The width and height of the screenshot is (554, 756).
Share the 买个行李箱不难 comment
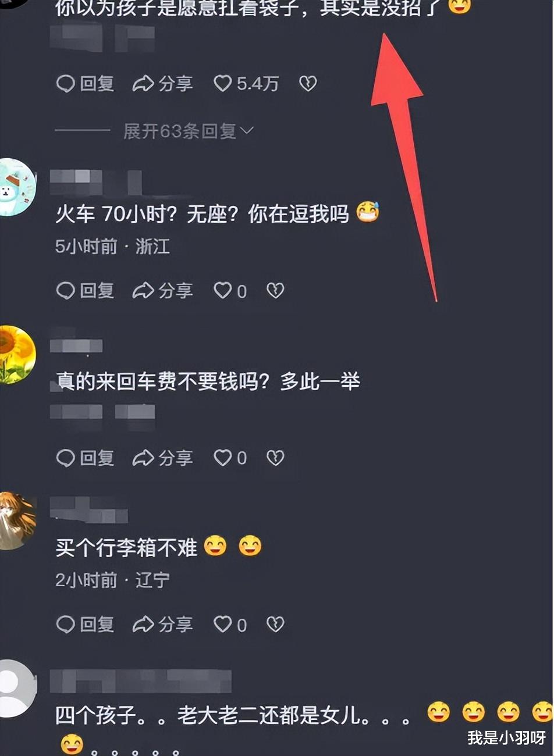click(x=162, y=625)
